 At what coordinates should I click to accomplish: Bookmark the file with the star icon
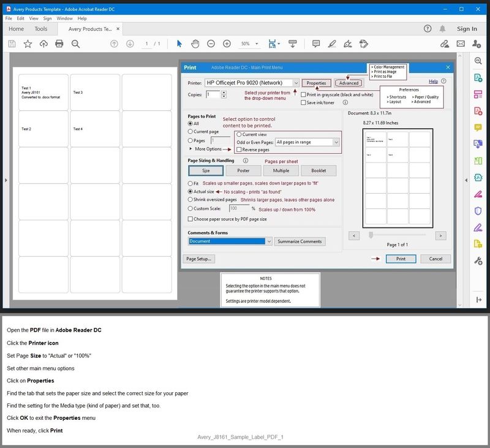[x=28, y=44]
